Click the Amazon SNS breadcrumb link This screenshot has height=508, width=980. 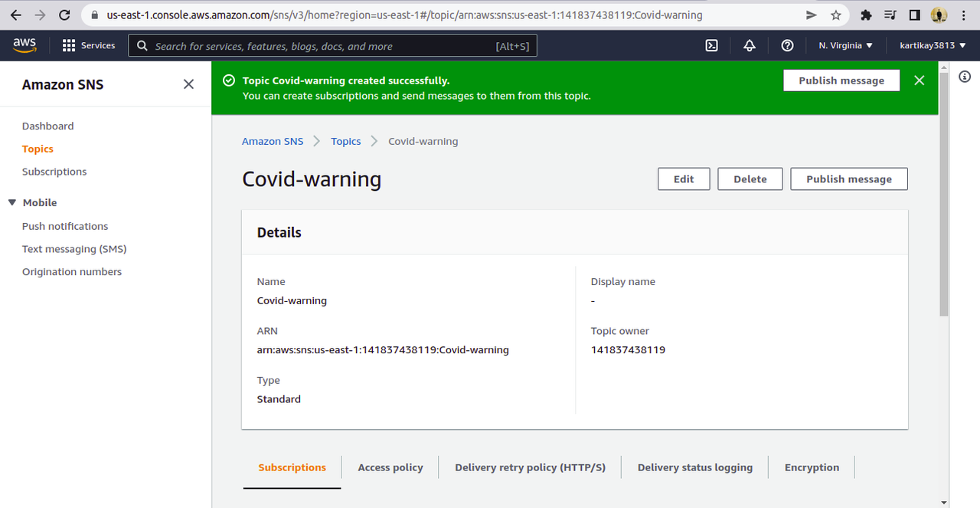[273, 141]
